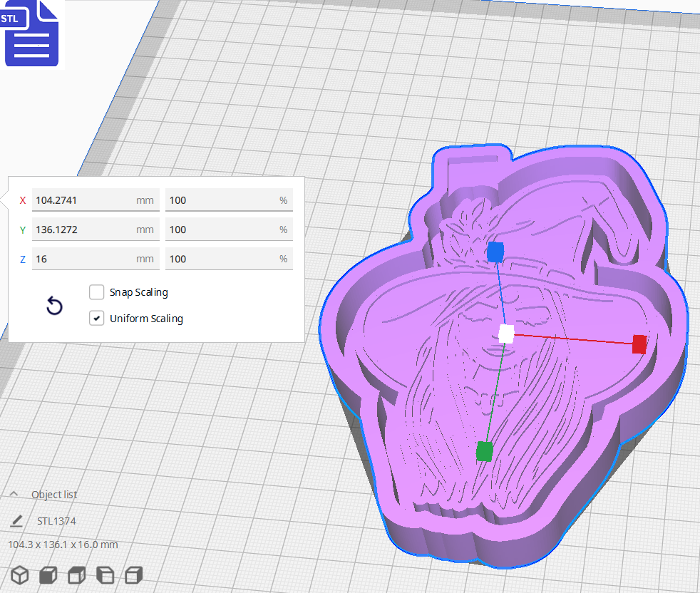
Task: Click the rename pencil icon beside STL1374
Action: coord(16,521)
